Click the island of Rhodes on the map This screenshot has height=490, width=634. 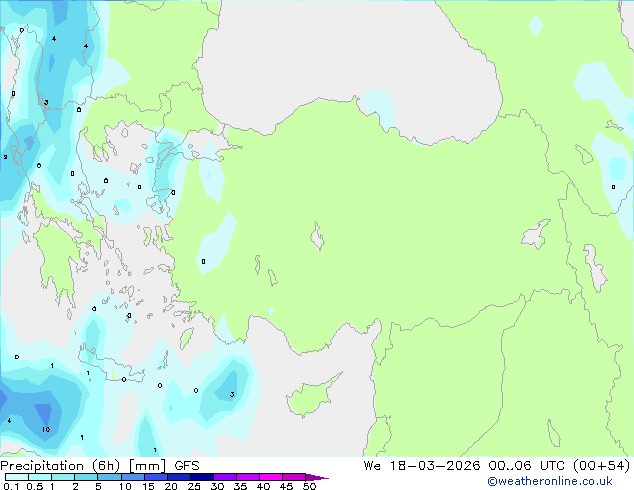(186, 338)
